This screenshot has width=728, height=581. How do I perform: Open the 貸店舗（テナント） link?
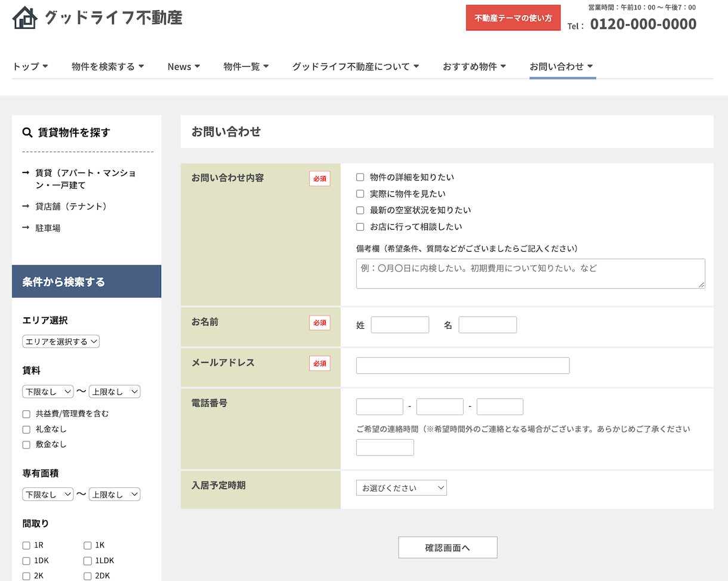[73, 206]
